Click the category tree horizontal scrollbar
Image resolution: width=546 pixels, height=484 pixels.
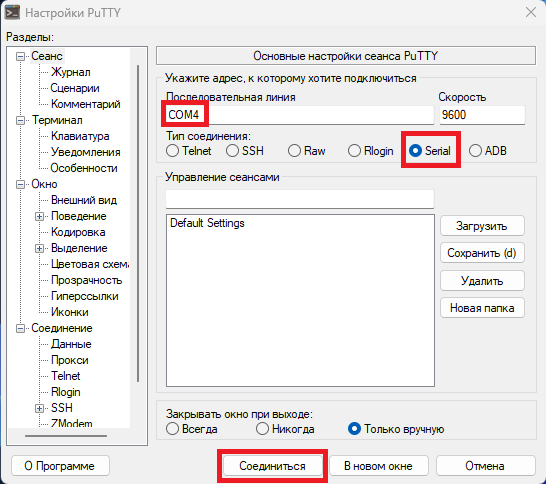coord(66,436)
